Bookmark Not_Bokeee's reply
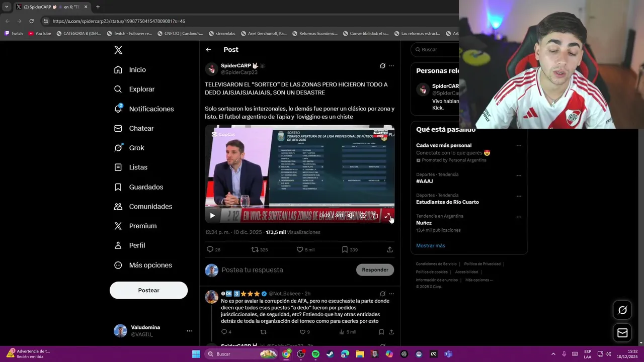644x362 pixels. click(381, 332)
